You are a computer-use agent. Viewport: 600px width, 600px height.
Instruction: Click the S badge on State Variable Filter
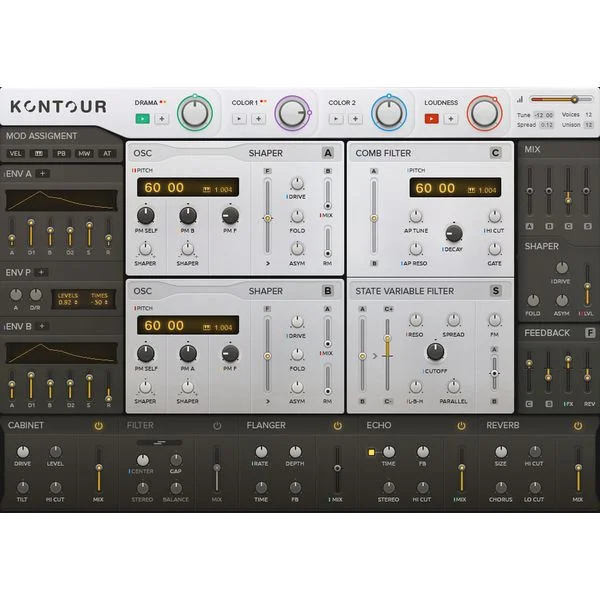pyautogui.click(x=496, y=291)
